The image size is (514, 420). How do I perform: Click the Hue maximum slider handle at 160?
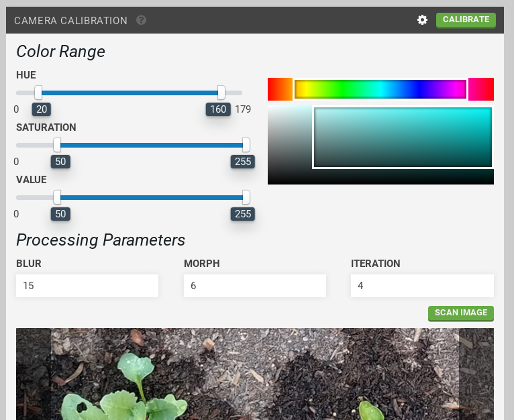click(221, 93)
